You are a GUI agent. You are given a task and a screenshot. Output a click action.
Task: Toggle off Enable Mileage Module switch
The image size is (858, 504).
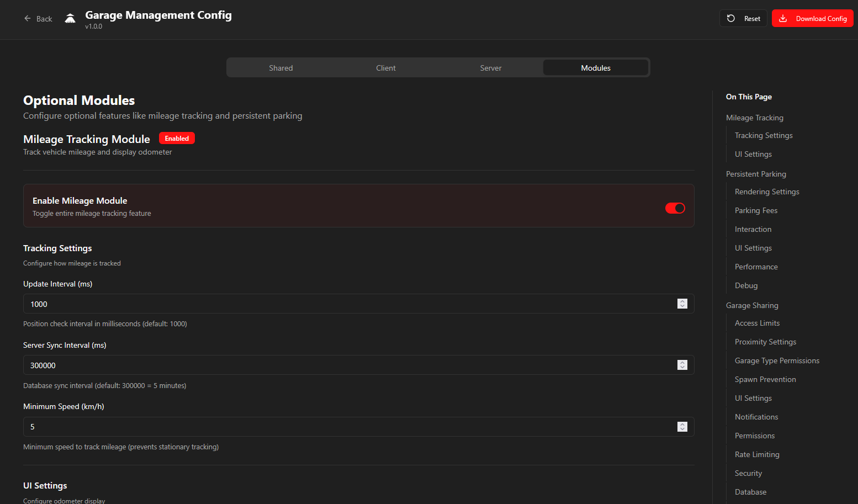(675, 208)
